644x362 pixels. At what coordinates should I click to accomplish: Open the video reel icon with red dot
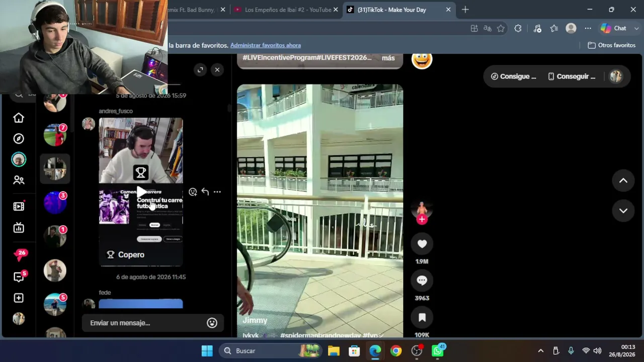pyautogui.click(x=19, y=206)
